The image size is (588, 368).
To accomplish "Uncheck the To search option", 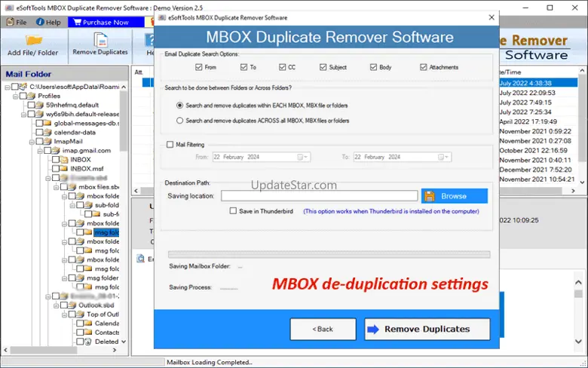I will tap(243, 67).
